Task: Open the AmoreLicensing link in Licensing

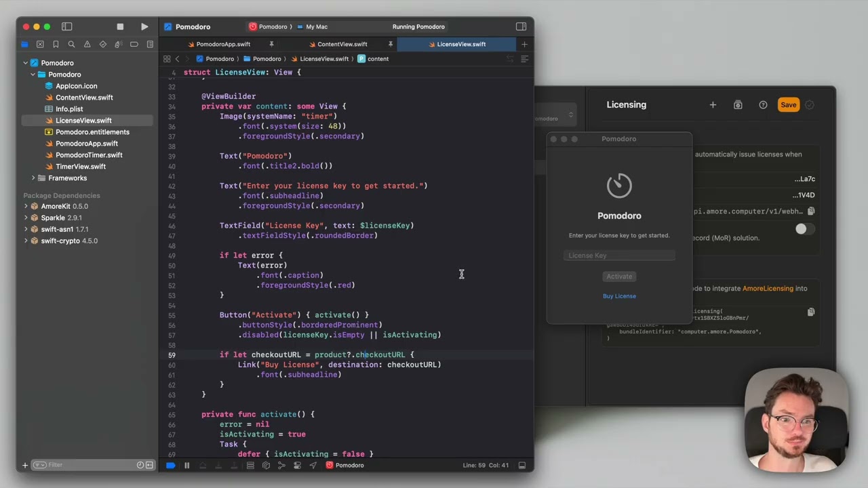Action: [768, 289]
